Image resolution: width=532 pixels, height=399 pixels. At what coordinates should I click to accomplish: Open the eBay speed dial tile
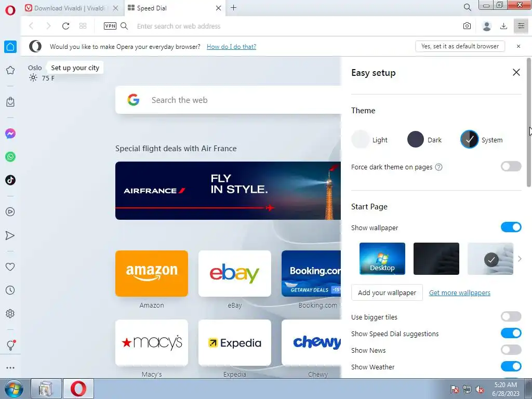coord(235,273)
